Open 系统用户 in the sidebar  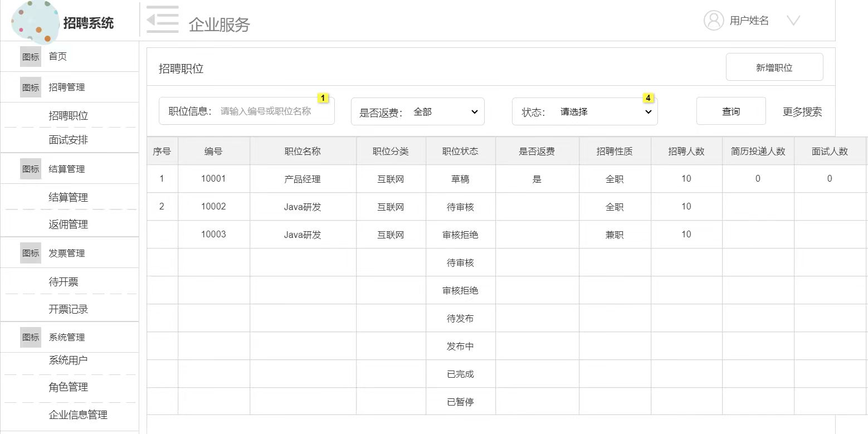69,360
